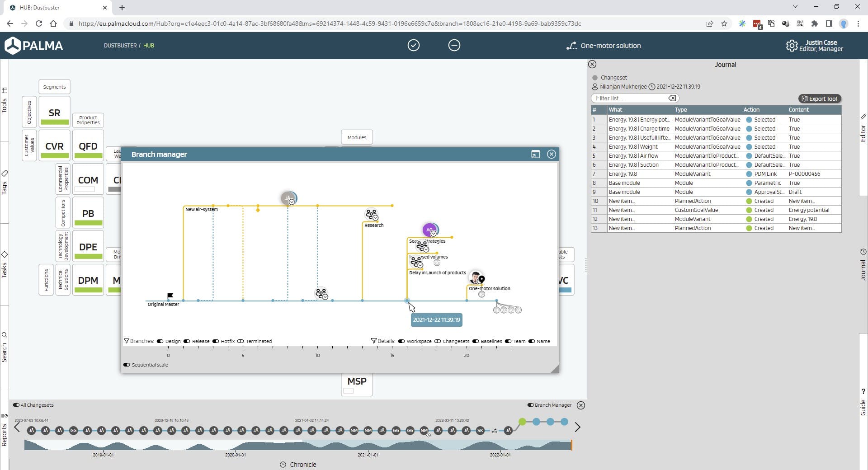Toggle the Branch Manager switch in Chronicle

pyautogui.click(x=531, y=405)
